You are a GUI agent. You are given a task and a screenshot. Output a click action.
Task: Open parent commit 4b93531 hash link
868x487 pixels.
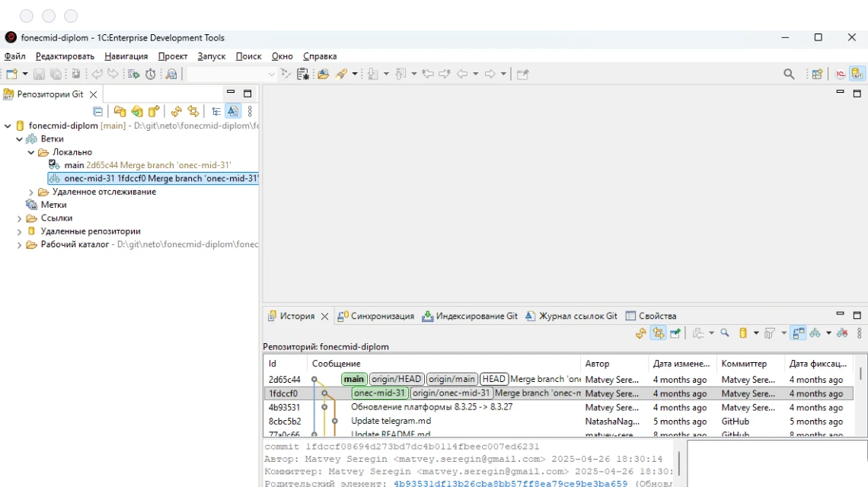click(510, 483)
